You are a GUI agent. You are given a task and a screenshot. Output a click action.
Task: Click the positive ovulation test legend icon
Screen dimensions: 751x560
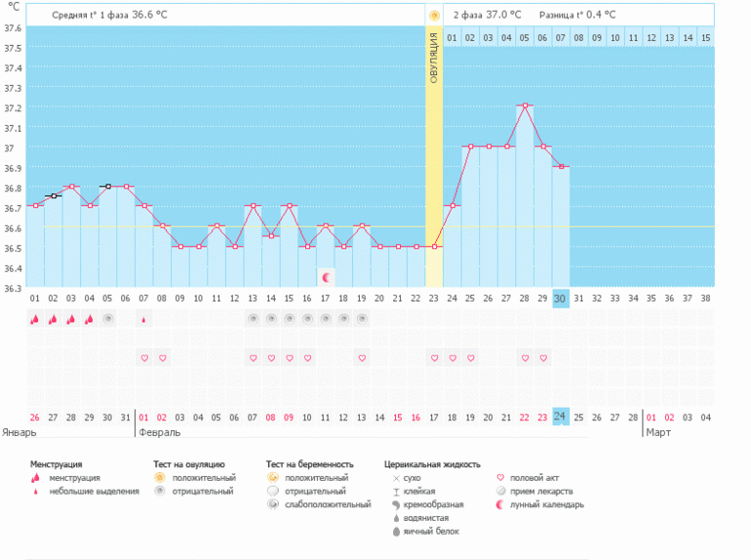click(x=160, y=478)
